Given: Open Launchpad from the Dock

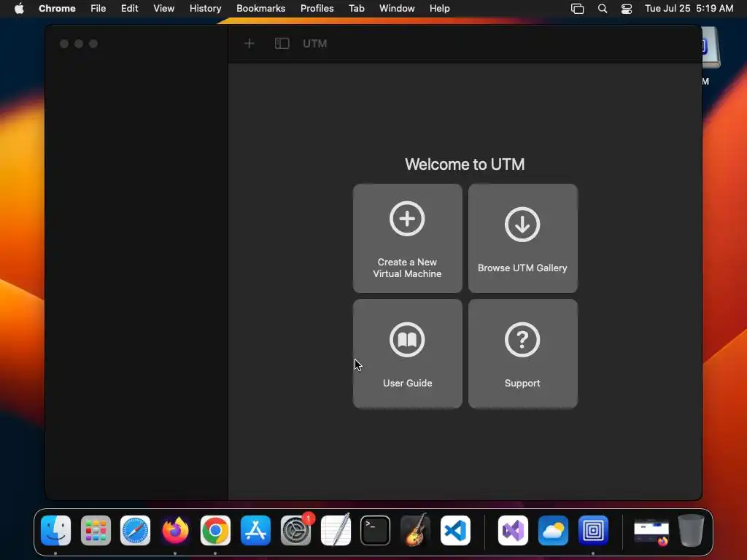Looking at the screenshot, I should [x=96, y=530].
